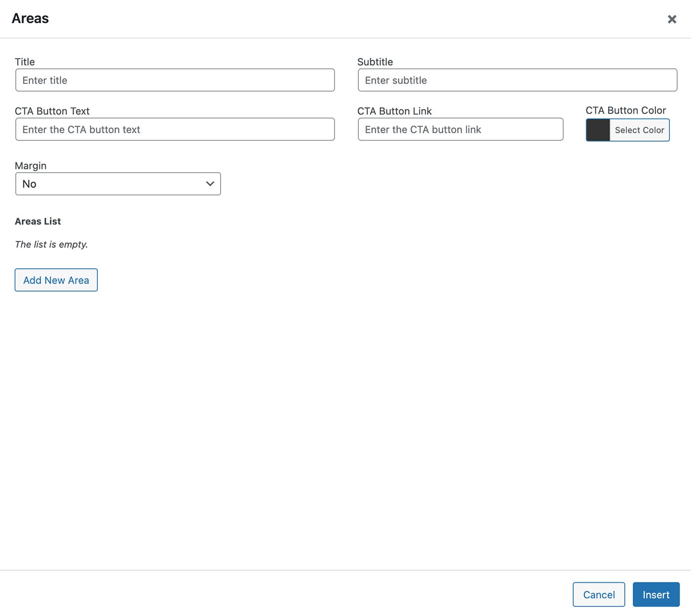Expand the Margin dropdown chevron arrow
This screenshot has height=616, width=691.
(x=210, y=184)
